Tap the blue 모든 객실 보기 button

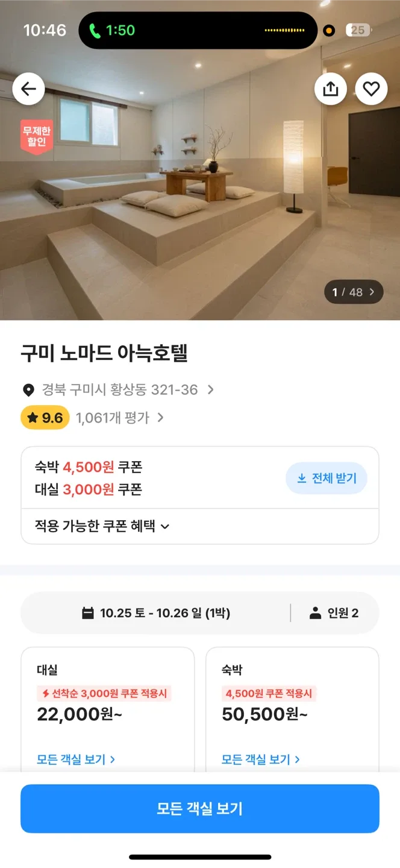200,808
